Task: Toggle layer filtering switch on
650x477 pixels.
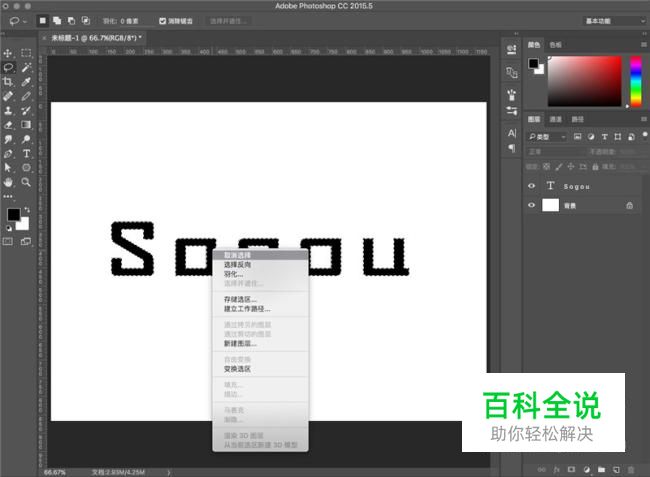Action: (x=645, y=135)
